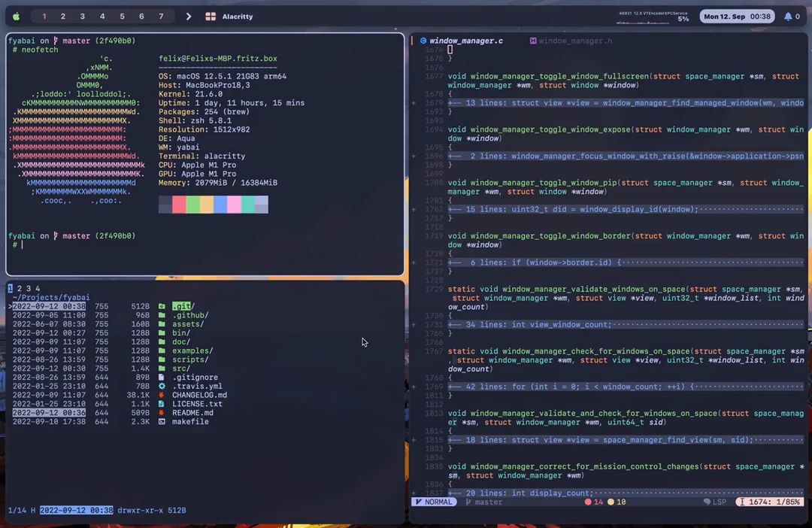Select the LICENSE.txt file icon
The height and width of the screenshot is (528, 812).
point(162,404)
